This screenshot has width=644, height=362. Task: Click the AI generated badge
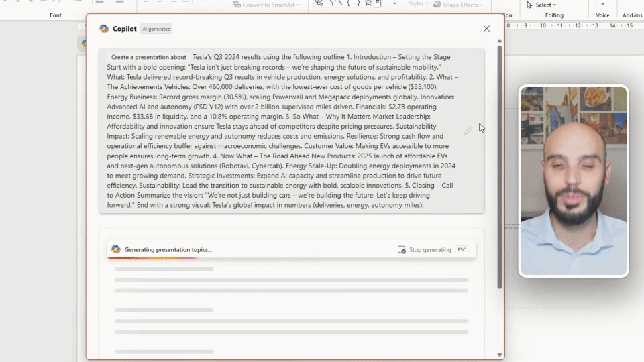tap(156, 29)
